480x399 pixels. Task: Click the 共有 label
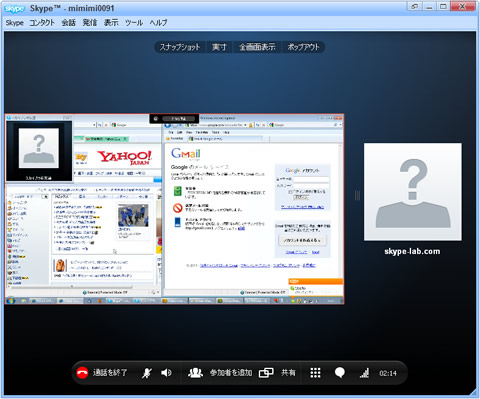288,373
